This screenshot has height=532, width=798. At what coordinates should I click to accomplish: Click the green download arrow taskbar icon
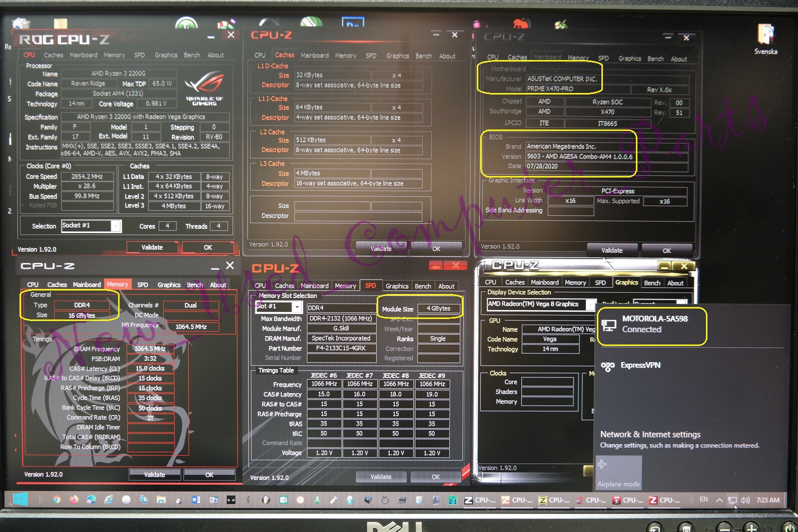(317, 499)
